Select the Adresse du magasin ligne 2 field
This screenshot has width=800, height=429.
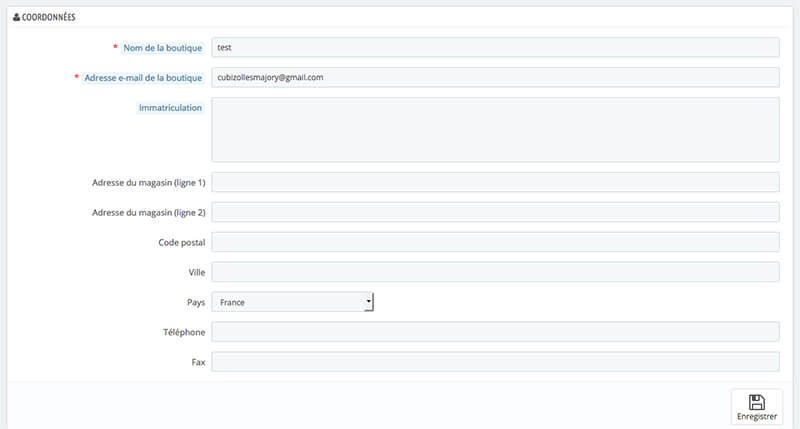[495, 212]
